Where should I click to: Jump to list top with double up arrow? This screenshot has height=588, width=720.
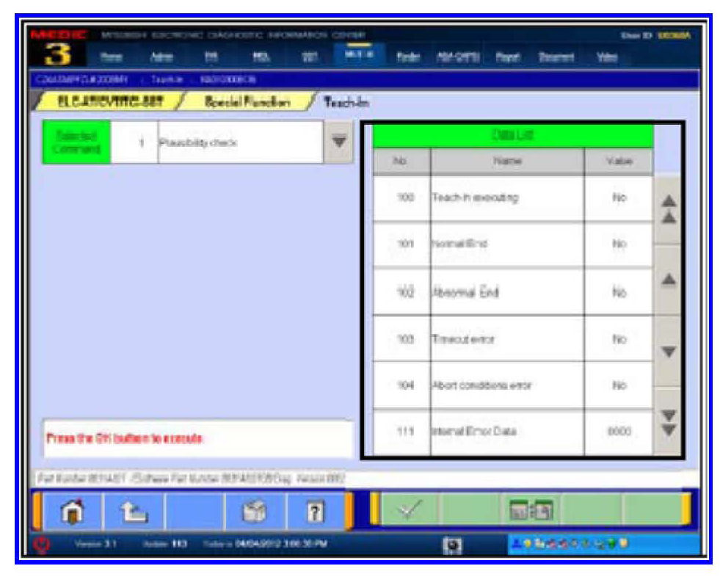click(668, 210)
